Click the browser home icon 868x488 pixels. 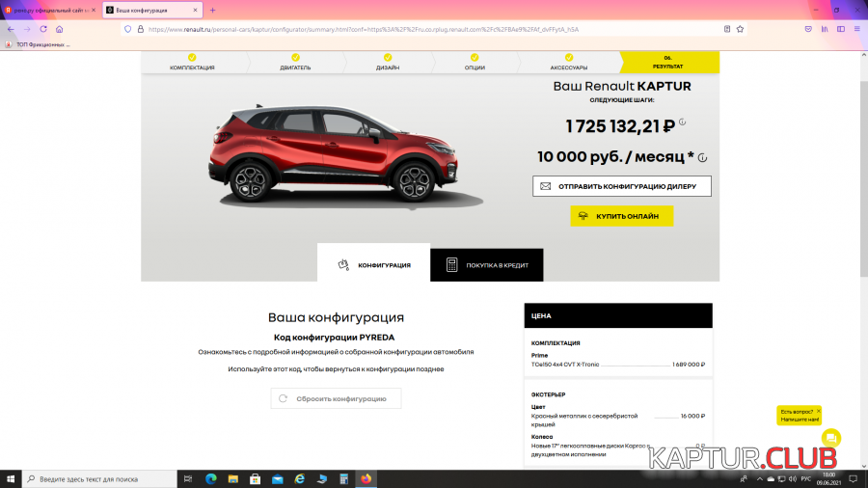(x=60, y=29)
